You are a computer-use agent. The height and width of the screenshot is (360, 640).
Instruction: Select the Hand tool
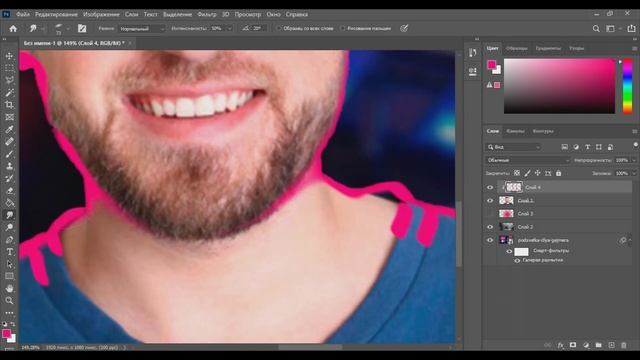9,289
